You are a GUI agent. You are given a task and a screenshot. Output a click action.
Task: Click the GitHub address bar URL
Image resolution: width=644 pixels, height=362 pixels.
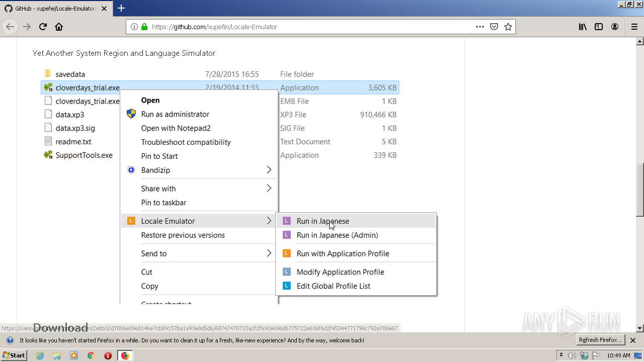click(214, 27)
